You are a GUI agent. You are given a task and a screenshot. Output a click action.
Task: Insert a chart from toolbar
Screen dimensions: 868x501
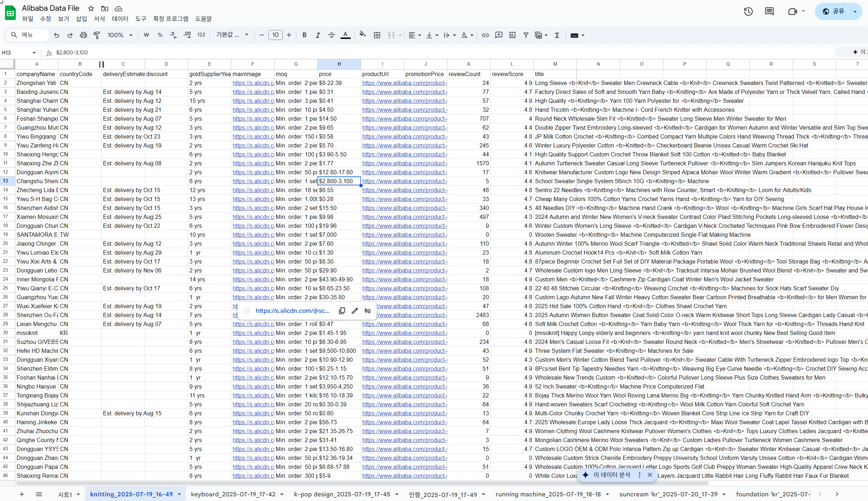(512, 35)
